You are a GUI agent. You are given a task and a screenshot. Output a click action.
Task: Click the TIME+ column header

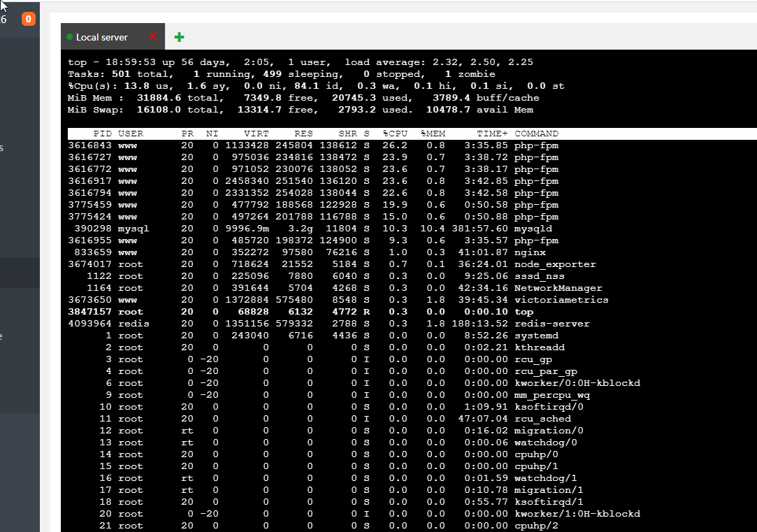pyautogui.click(x=493, y=134)
